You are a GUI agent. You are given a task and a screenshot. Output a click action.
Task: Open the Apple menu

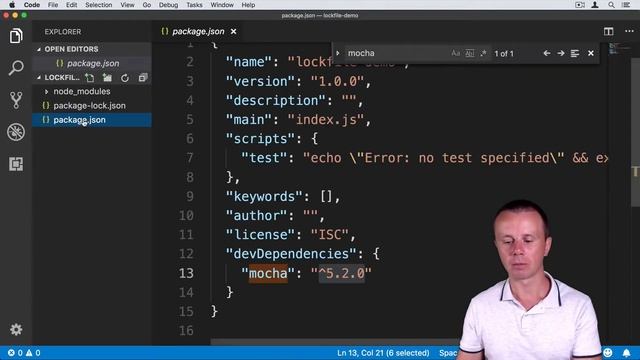(12, 5)
